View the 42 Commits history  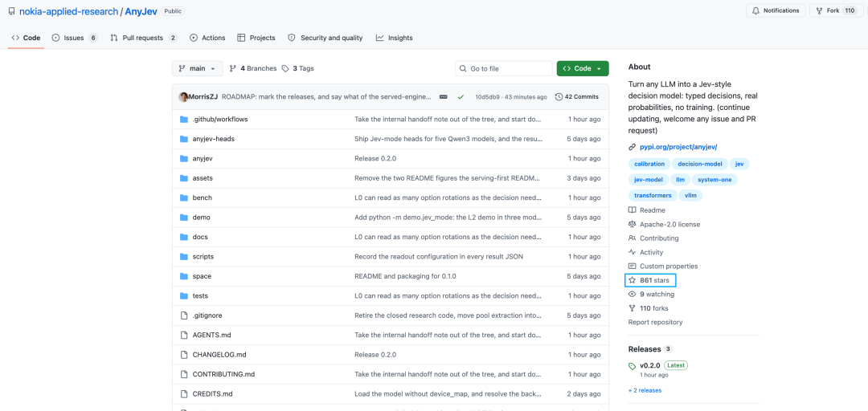click(x=577, y=97)
